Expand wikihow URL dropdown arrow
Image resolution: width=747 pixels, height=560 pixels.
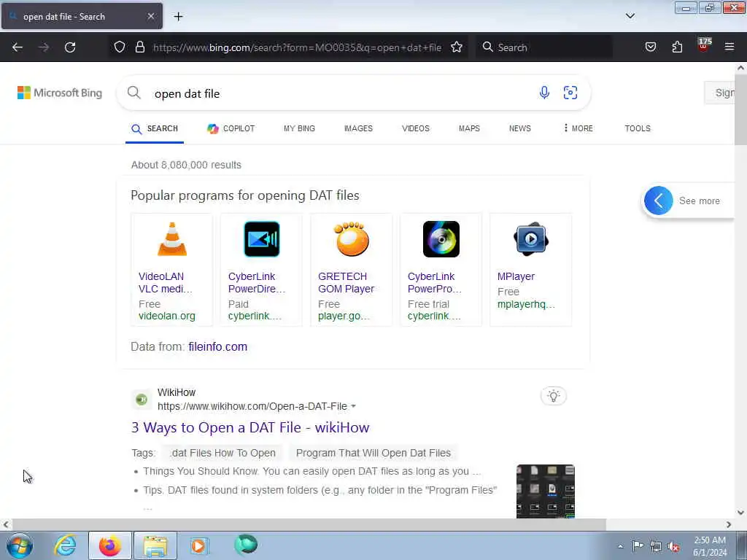coord(354,407)
